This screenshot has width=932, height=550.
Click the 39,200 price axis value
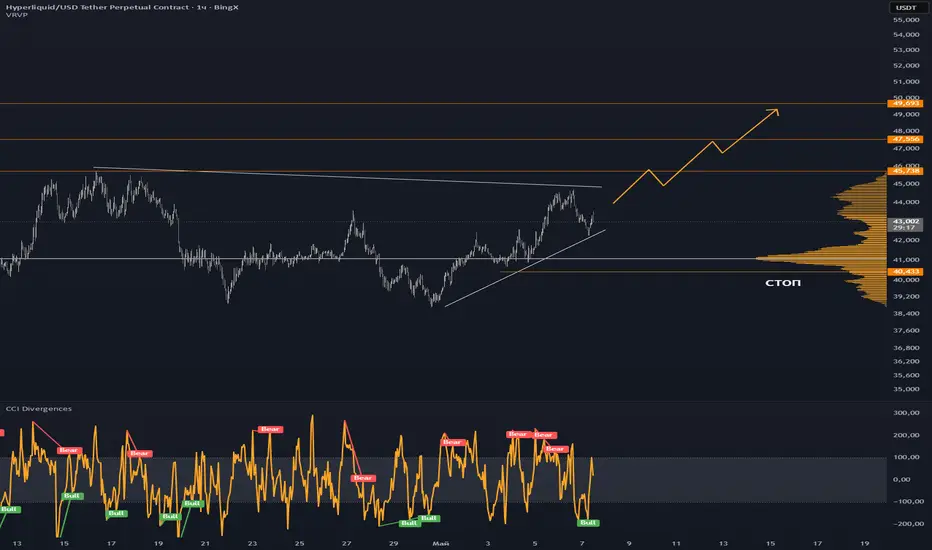point(906,296)
